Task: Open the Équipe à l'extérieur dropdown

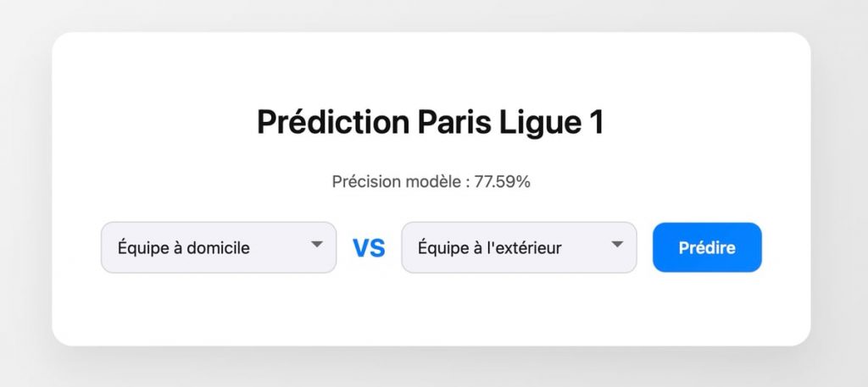Action: click(518, 247)
